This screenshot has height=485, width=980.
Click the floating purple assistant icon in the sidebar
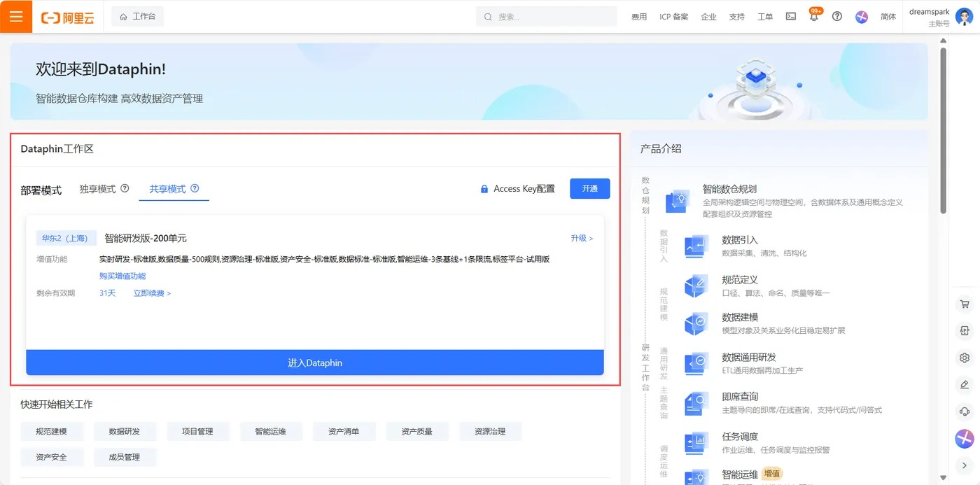click(965, 439)
